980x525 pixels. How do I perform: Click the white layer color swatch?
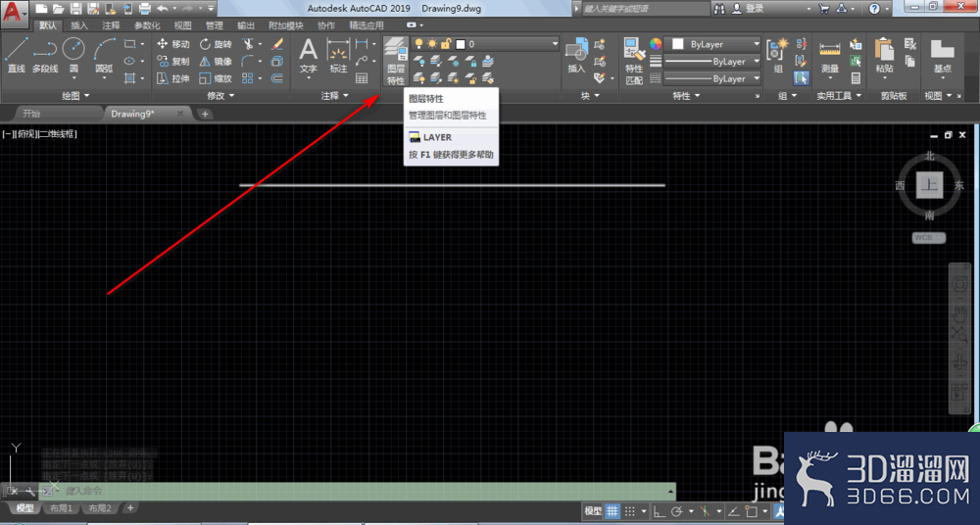coord(462,44)
